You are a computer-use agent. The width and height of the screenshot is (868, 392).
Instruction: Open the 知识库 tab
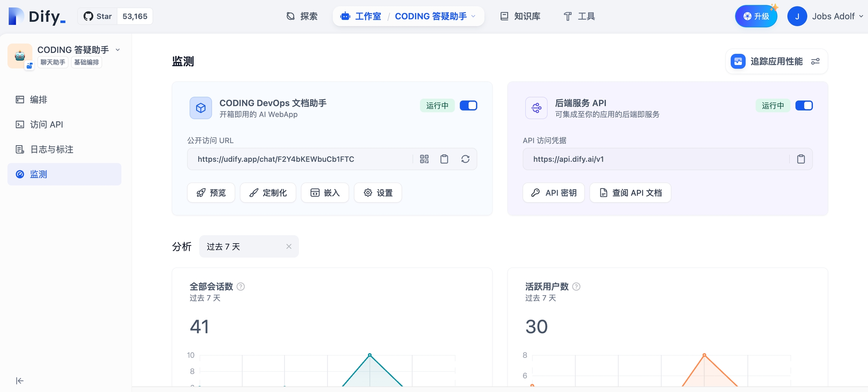click(x=520, y=16)
